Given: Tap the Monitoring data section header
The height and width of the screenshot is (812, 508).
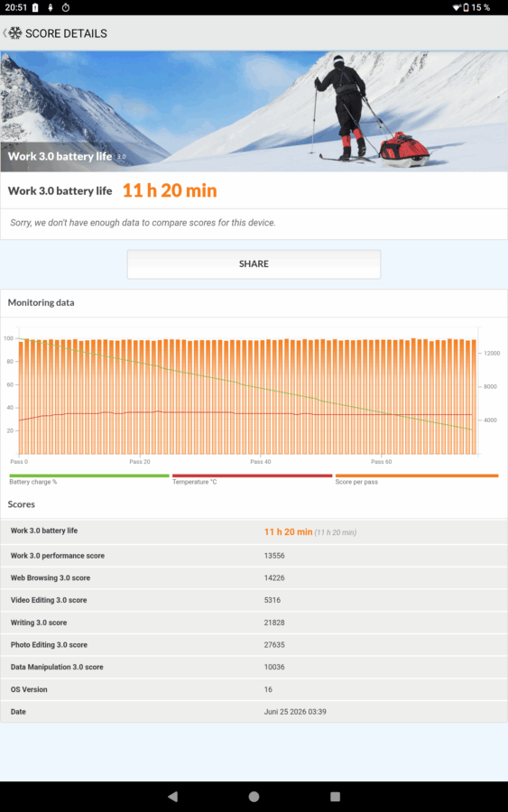Looking at the screenshot, I should pyautogui.click(x=41, y=302).
